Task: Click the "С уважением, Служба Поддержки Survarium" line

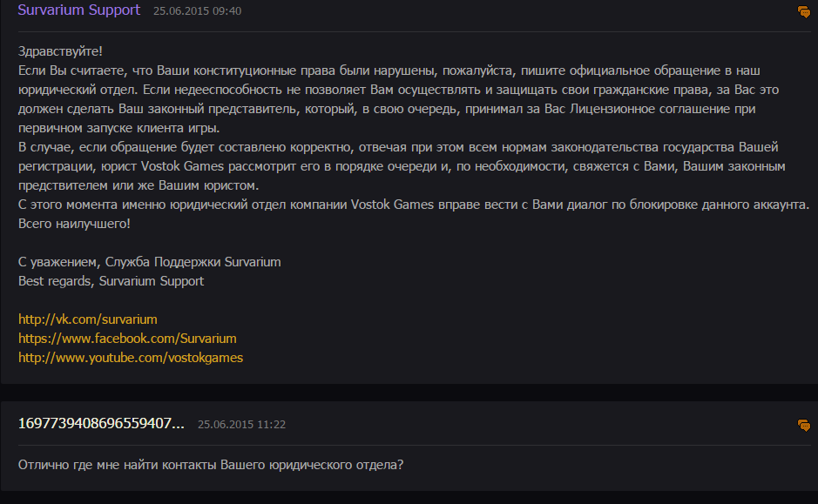Action: coord(149,262)
